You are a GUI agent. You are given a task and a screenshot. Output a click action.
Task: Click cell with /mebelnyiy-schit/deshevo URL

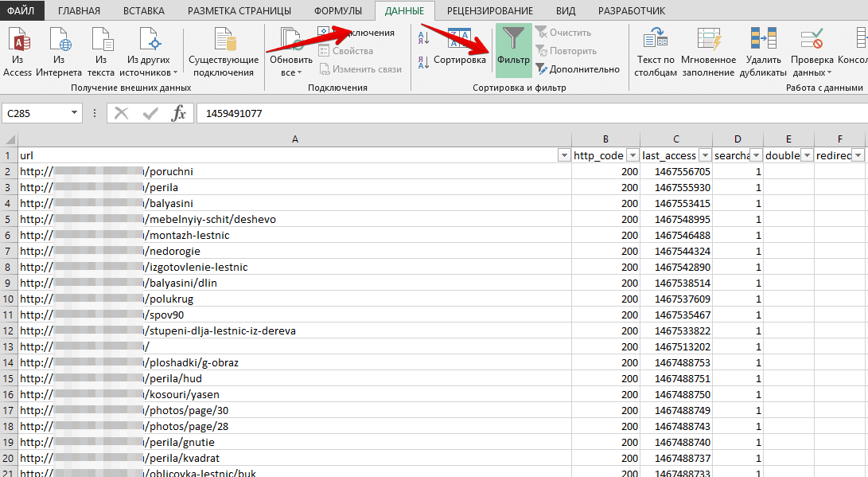coord(295,219)
